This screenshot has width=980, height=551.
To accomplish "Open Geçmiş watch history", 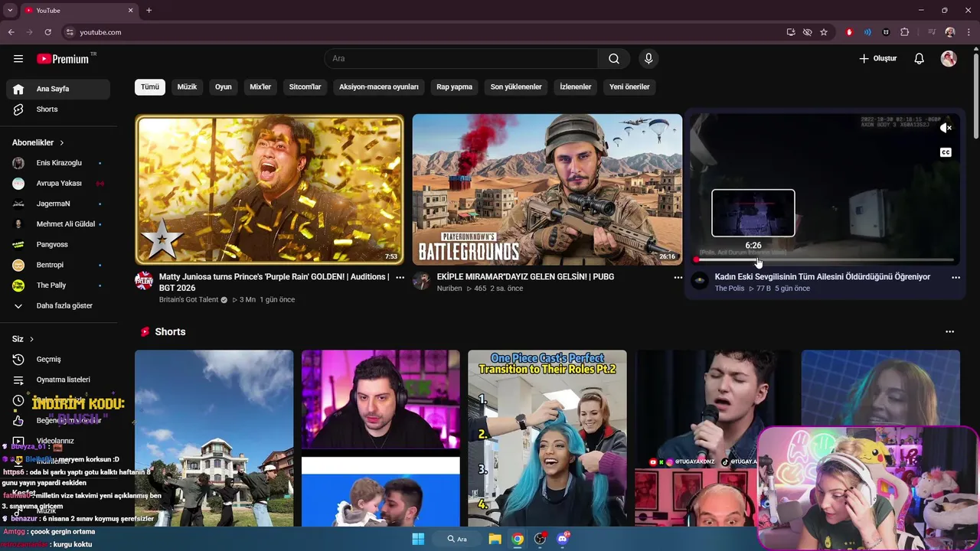I will click(58, 360).
